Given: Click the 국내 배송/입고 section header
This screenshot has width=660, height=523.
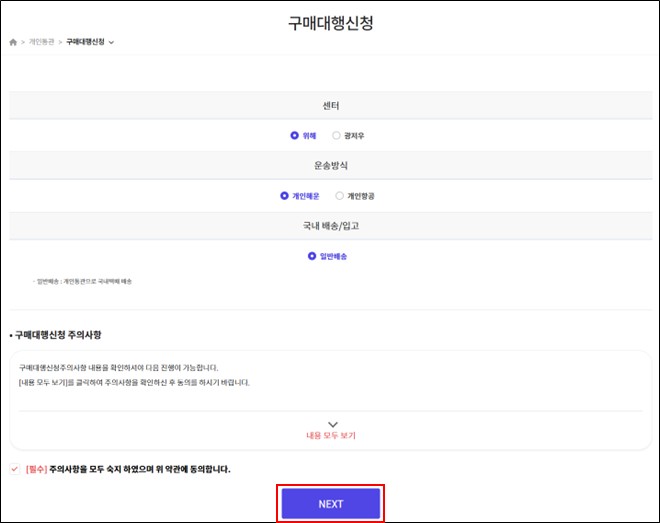Looking at the screenshot, I should coord(330,226).
